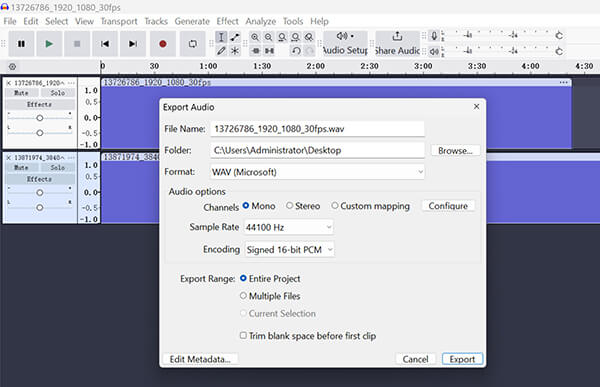This screenshot has width=600, height=387.
Task: Click pan slider on 13871974_3840 track
Action: [39, 207]
